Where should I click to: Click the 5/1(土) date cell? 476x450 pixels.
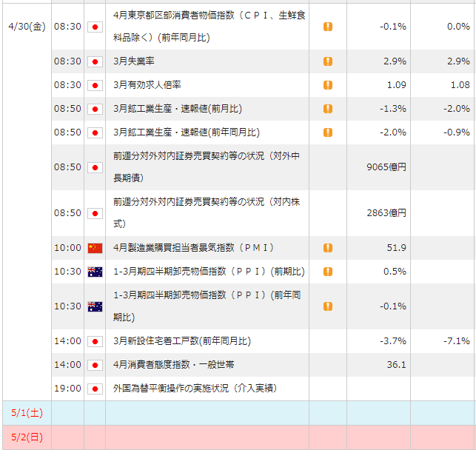(x=27, y=413)
